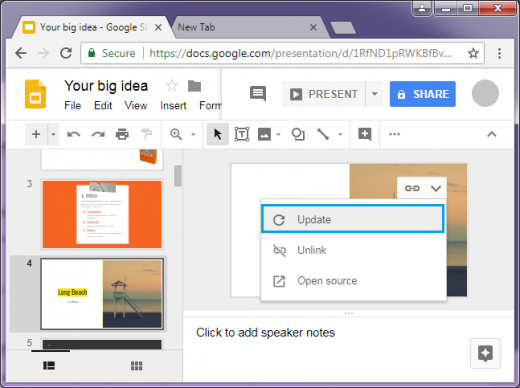Insert an image from the toolbar
This screenshot has width=520, height=388.
tap(264, 134)
